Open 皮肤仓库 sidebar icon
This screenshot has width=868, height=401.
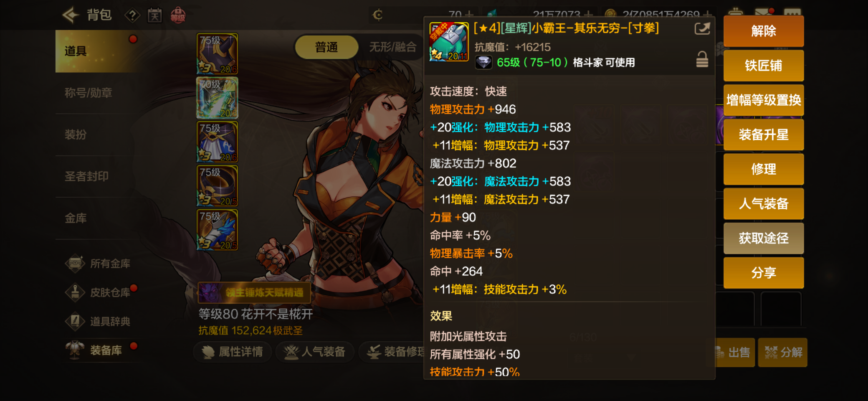pyautogui.click(x=75, y=292)
